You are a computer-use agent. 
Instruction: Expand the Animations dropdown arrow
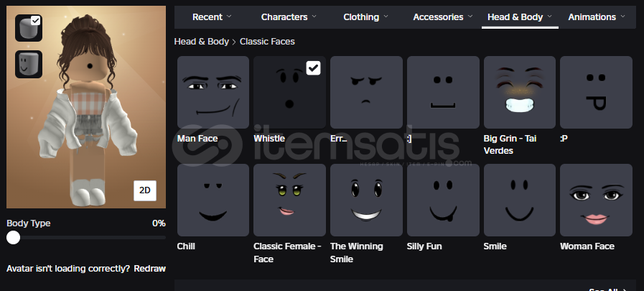622,17
